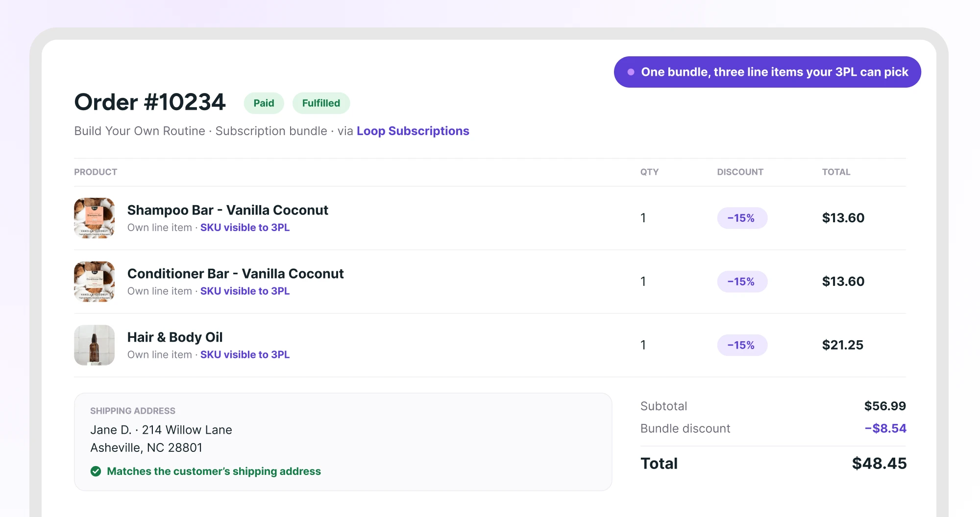
Task: Click the -15% badge in Hair & Body Oil row
Action: [742, 345]
